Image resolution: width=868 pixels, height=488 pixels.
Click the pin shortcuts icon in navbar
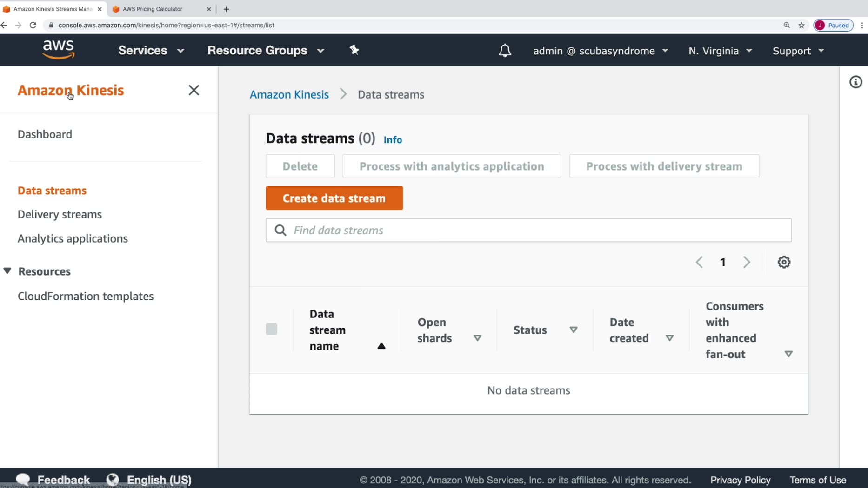[354, 50]
